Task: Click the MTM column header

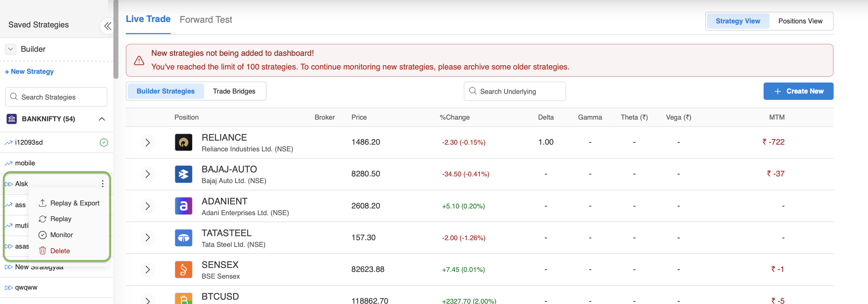Action: (x=776, y=117)
